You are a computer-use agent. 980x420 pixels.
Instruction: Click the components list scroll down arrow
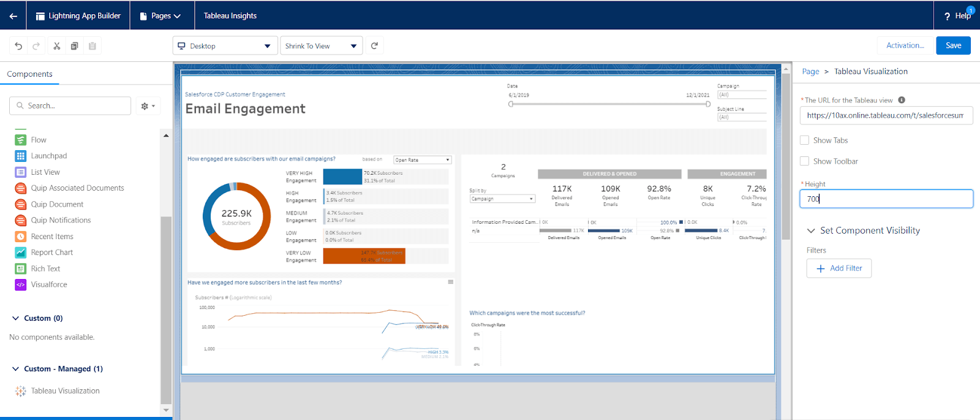pos(166,410)
